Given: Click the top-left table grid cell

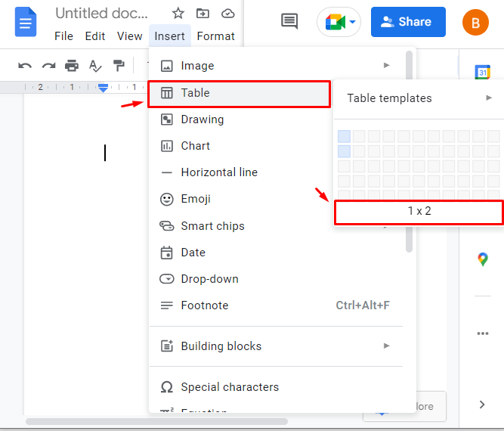Looking at the screenshot, I should point(344,136).
